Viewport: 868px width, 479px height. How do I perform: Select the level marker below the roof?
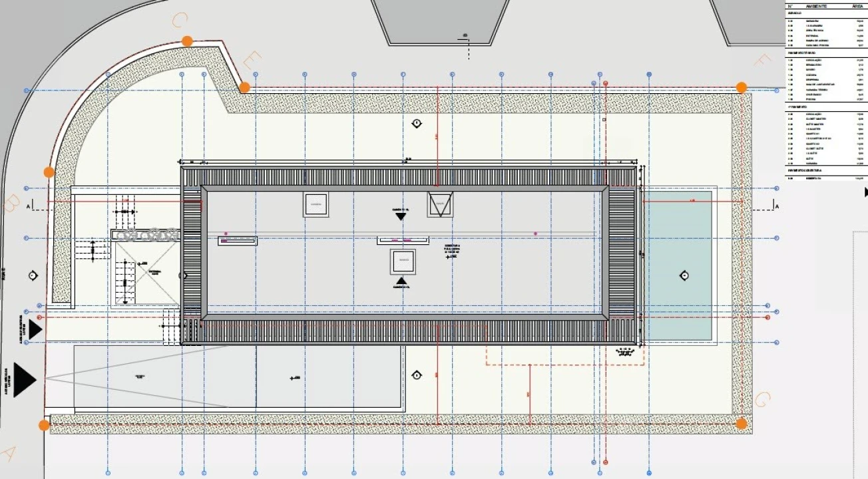click(x=417, y=375)
